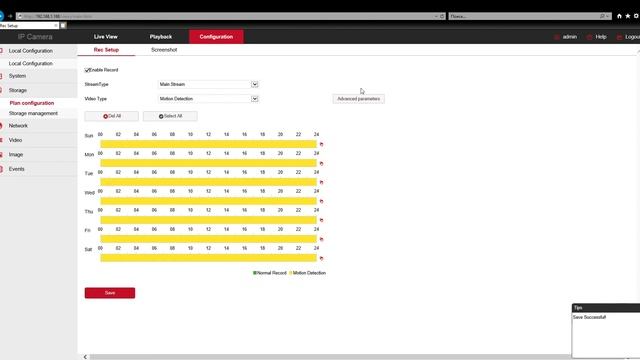Image resolution: width=640 pixels, height=360 pixels.
Task: Click the green Normal Record legend swatch
Action: tap(255, 273)
